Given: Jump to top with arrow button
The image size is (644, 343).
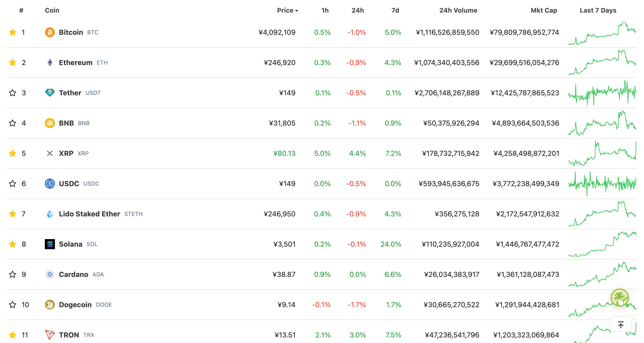Looking at the screenshot, I should click(x=621, y=325).
